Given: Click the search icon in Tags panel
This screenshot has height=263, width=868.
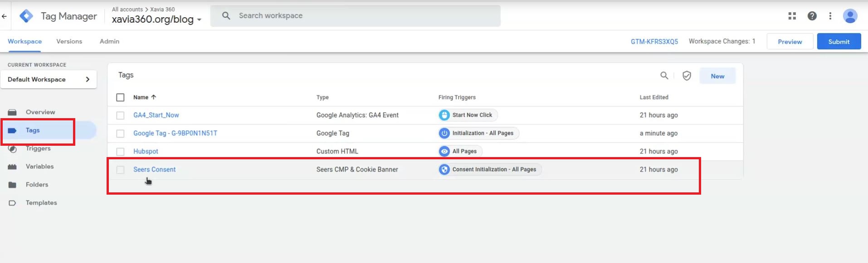Looking at the screenshot, I should pos(664,76).
